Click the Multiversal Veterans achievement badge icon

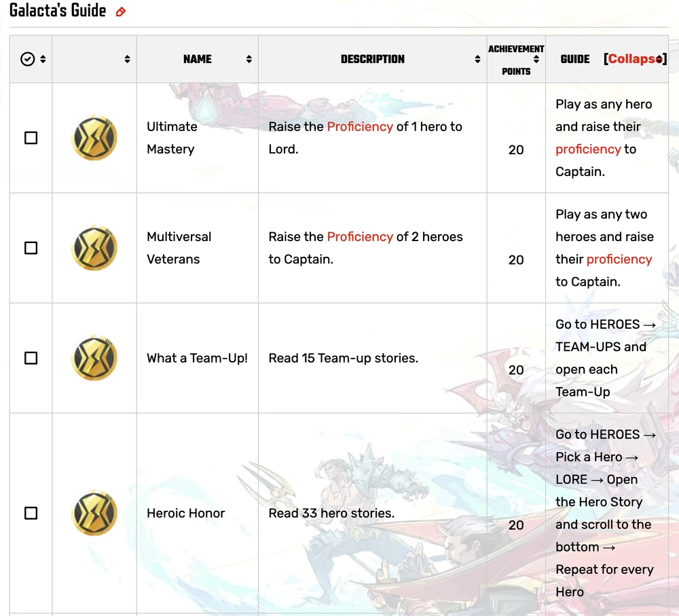point(94,248)
